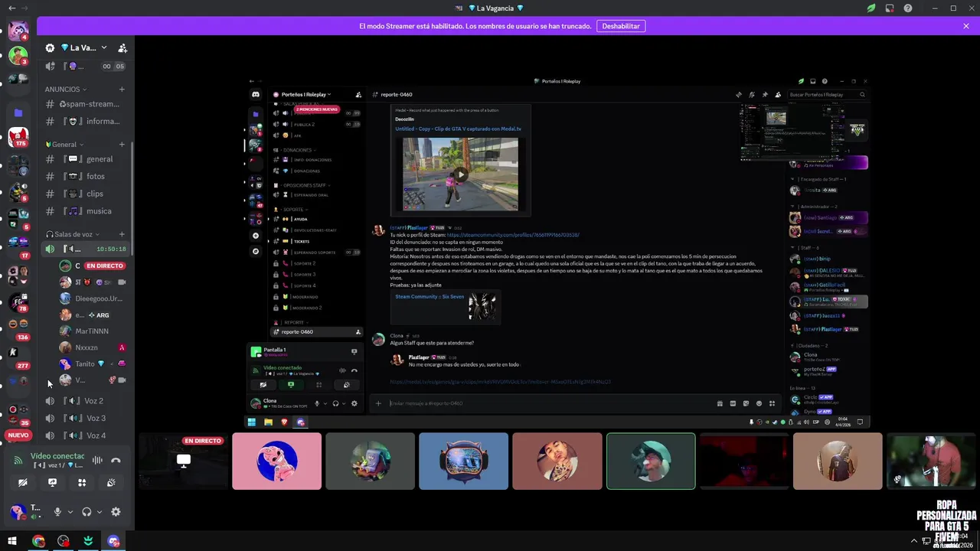
Task: Select voice user Tanito
Action: click(92, 364)
